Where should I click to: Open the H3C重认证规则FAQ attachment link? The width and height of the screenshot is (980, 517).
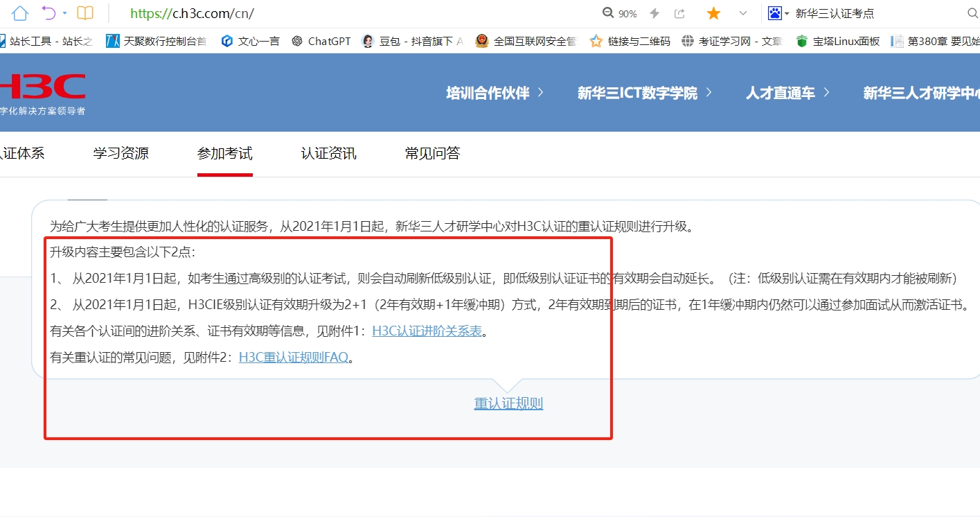tap(294, 358)
